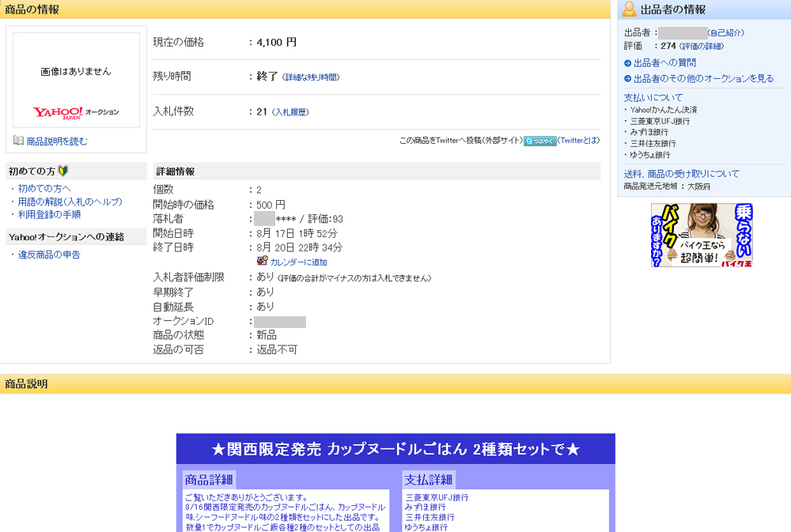
Task: Open 用語の解説(入札のヘルプ) link
Action: point(70,202)
